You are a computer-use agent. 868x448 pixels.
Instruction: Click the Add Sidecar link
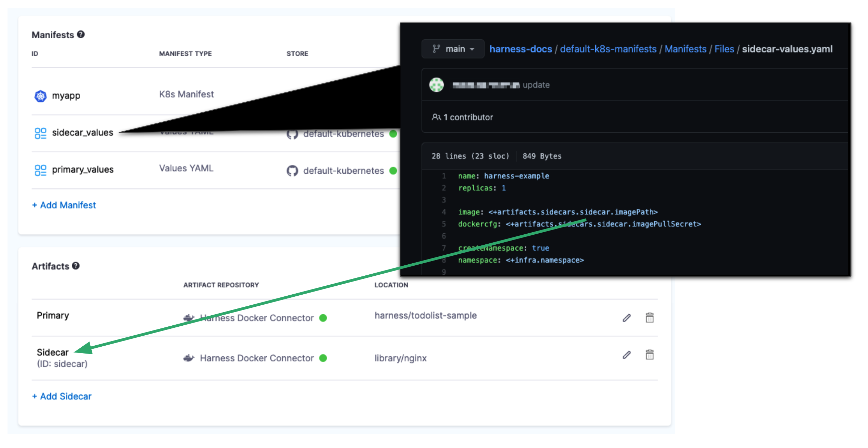point(62,396)
